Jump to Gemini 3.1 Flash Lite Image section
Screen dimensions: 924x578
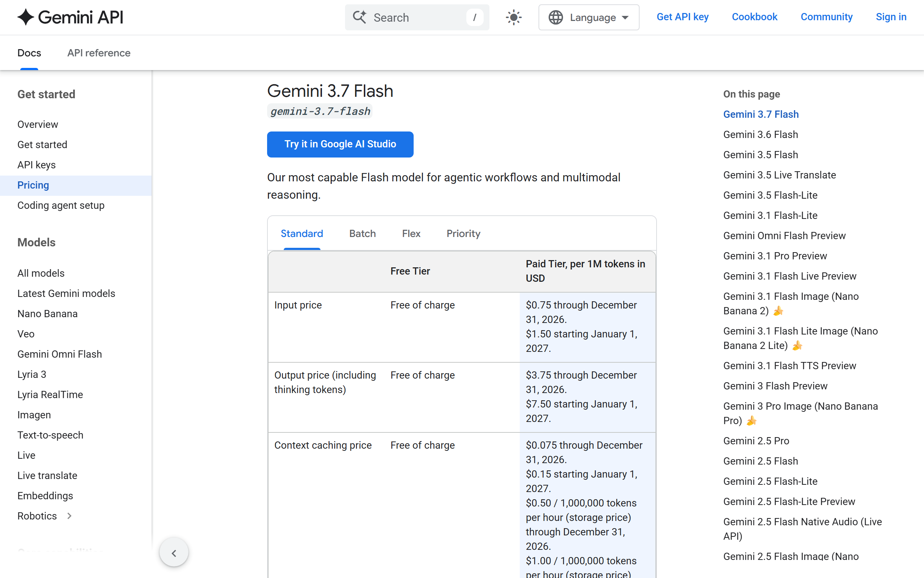pyautogui.click(x=800, y=338)
